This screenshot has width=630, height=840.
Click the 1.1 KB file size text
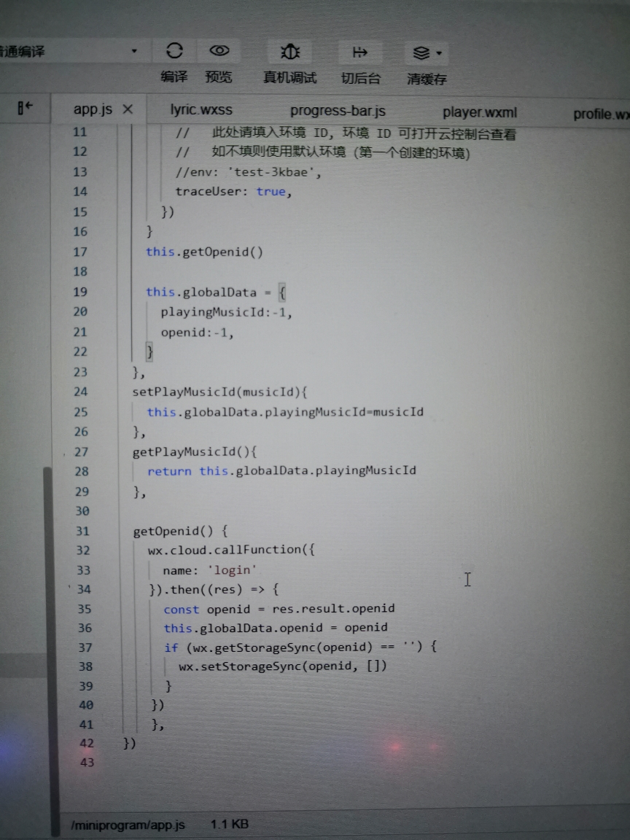coord(229,824)
